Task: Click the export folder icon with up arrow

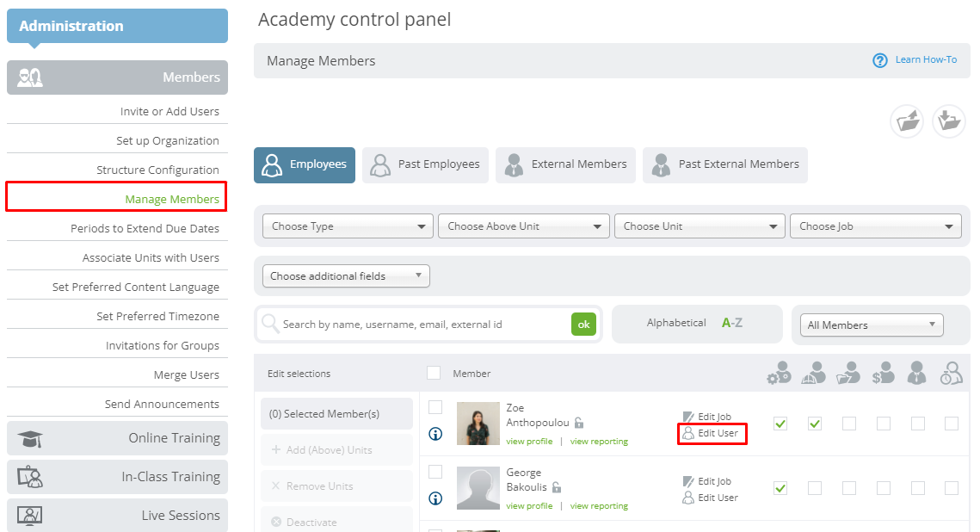Action: pyautogui.click(x=907, y=121)
